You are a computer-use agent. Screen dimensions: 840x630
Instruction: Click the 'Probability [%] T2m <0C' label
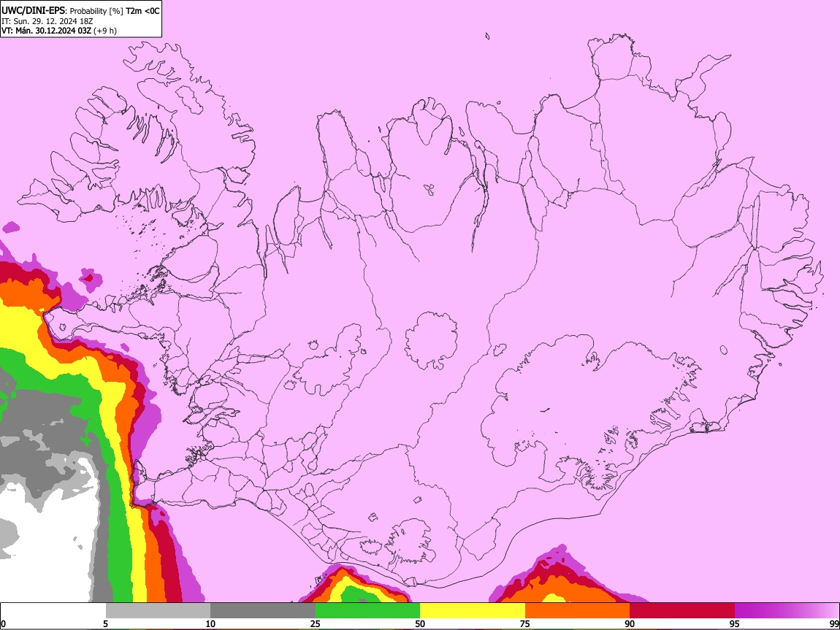point(115,11)
